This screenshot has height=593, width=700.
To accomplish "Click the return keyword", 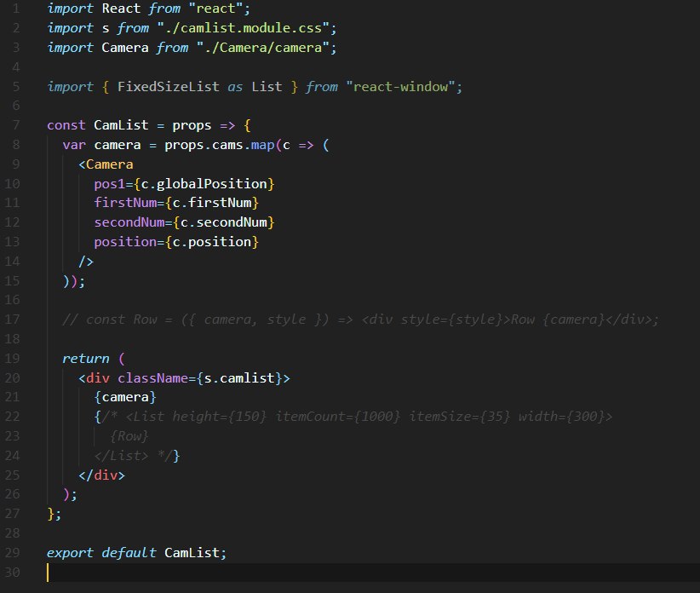I will (86, 359).
